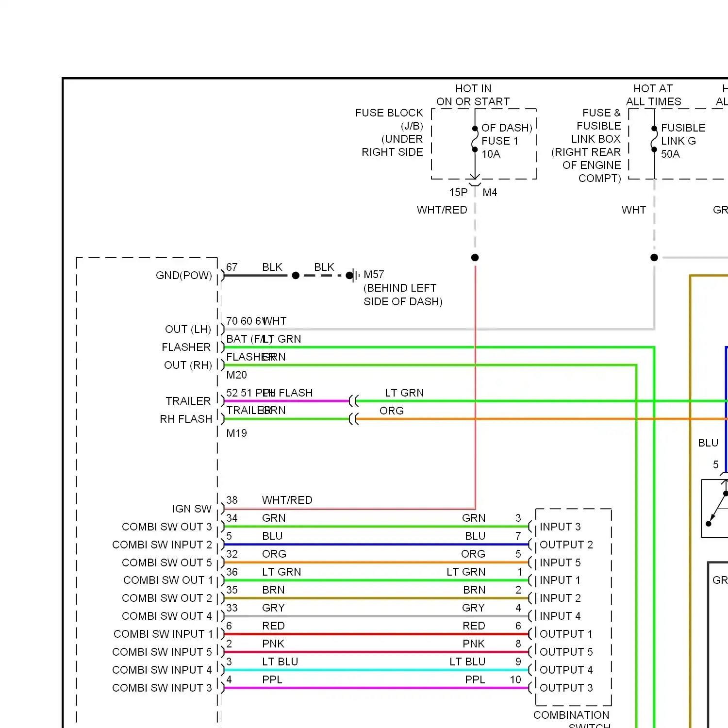This screenshot has width=728, height=728.
Task: Select the fuse symbol inside fuse block
Action: click(475, 139)
